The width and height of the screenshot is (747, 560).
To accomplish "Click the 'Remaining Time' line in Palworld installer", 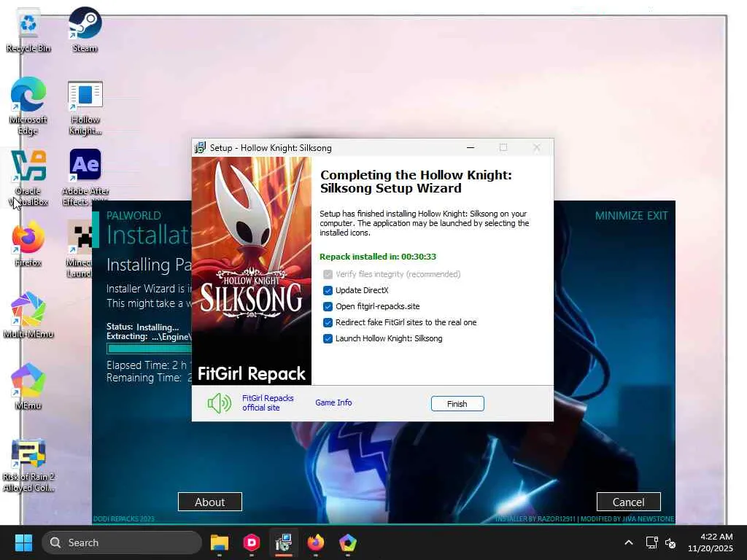I will pyautogui.click(x=149, y=378).
